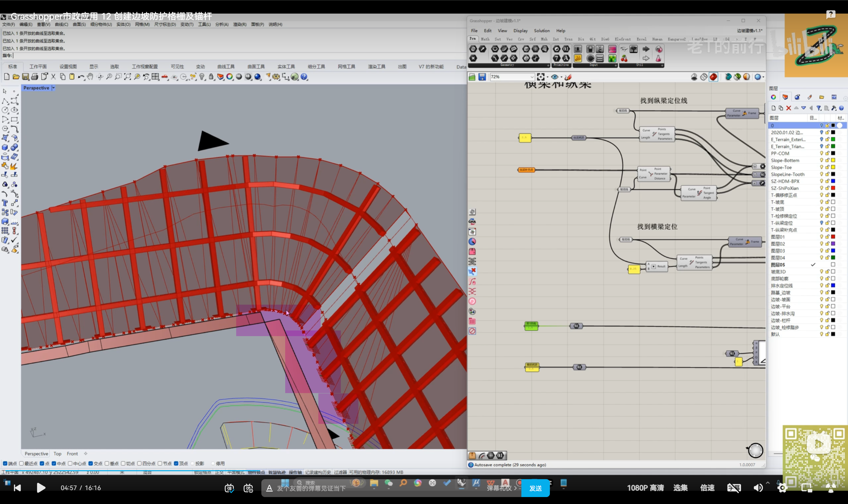This screenshot has height=504, width=848.
Task: Switch to the 曲线工具 toolbar tab
Action: pos(226,67)
